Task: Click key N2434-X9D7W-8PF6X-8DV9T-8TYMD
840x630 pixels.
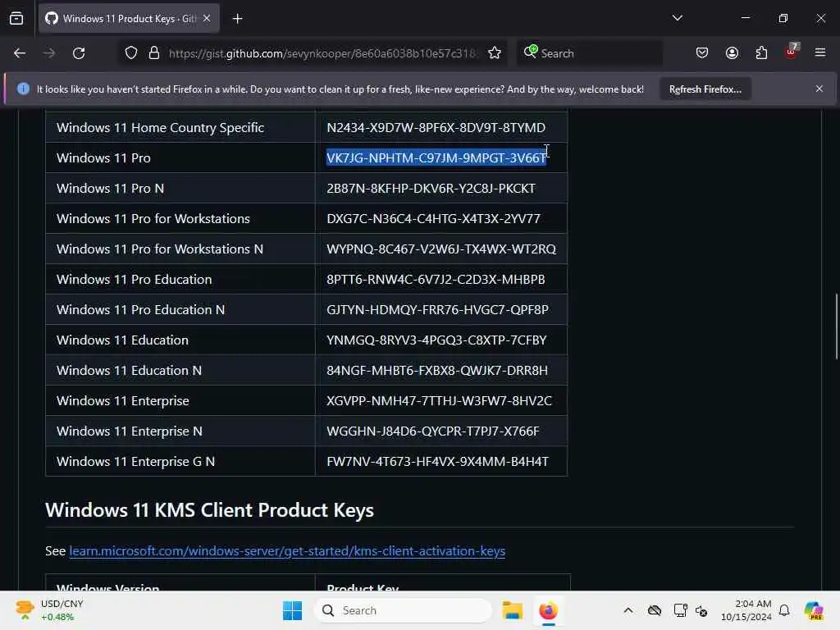Action: coord(436,127)
